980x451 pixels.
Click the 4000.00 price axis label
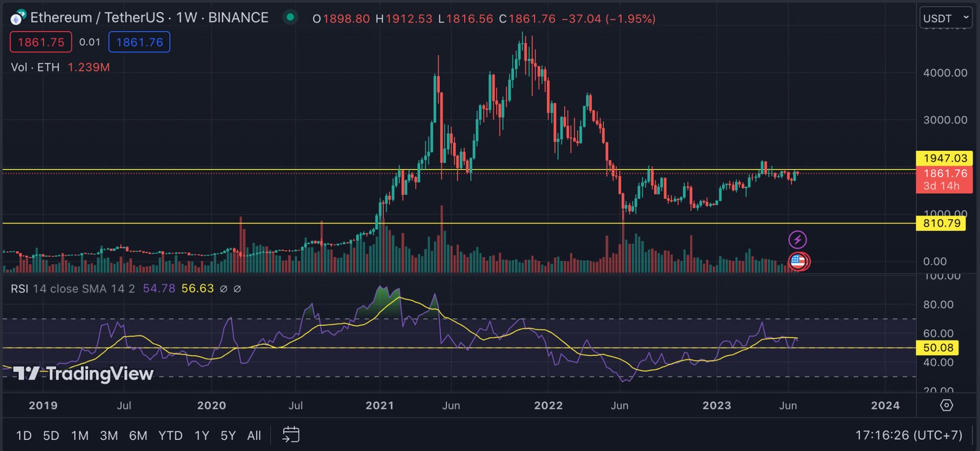(945, 73)
